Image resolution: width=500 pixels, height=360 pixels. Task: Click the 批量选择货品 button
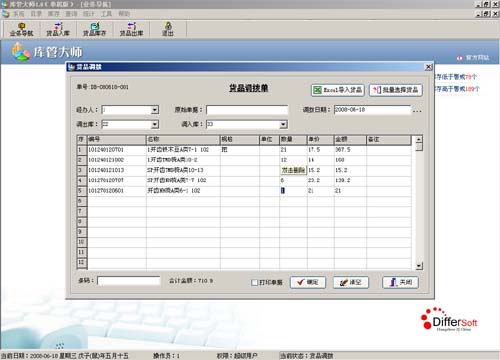396,90
